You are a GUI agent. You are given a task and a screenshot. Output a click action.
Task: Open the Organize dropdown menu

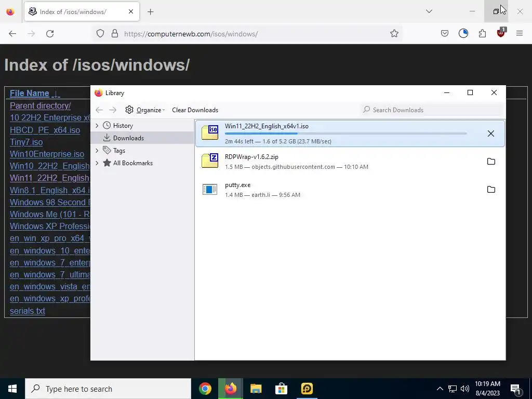click(150, 110)
